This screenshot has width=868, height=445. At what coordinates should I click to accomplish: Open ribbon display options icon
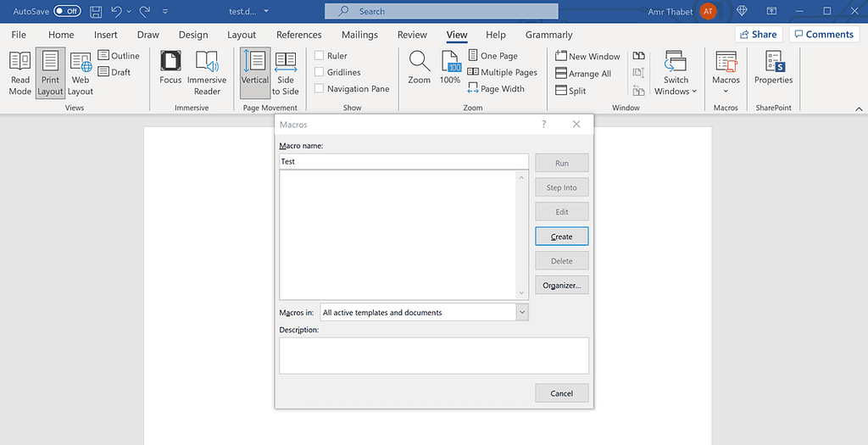[x=771, y=11]
